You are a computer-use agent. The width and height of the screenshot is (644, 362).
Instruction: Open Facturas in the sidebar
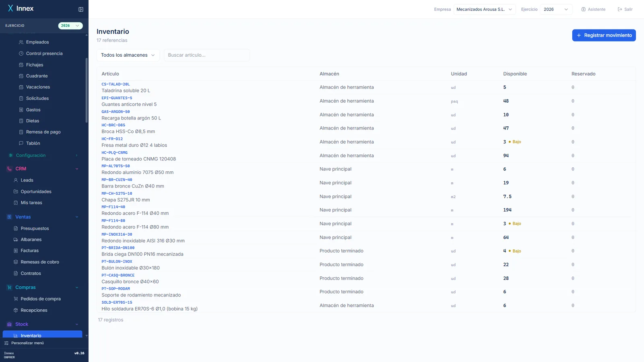(29, 251)
